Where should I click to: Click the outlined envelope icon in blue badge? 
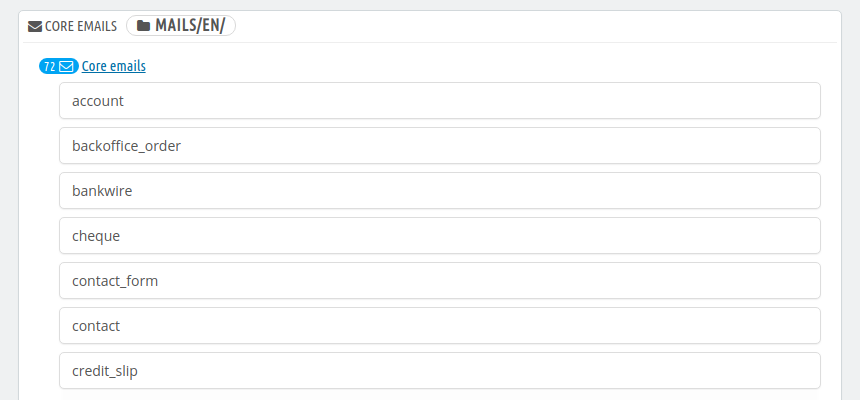66,66
